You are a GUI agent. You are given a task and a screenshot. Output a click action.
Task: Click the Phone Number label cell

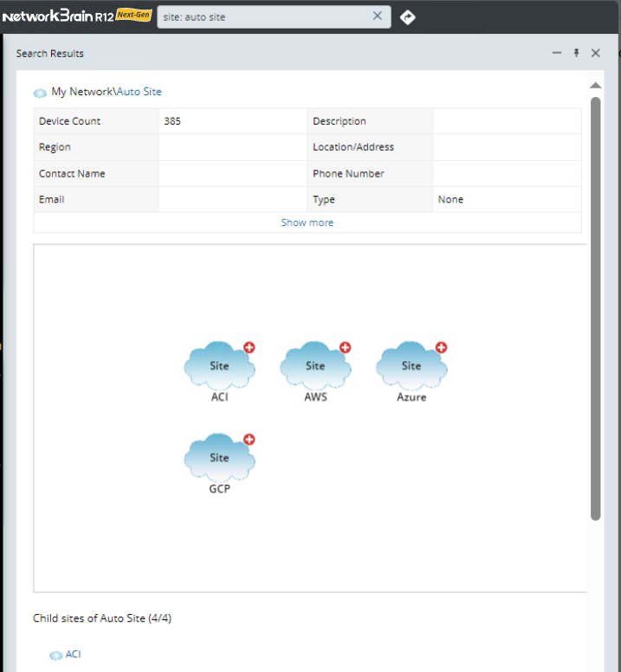(x=370, y=173)
